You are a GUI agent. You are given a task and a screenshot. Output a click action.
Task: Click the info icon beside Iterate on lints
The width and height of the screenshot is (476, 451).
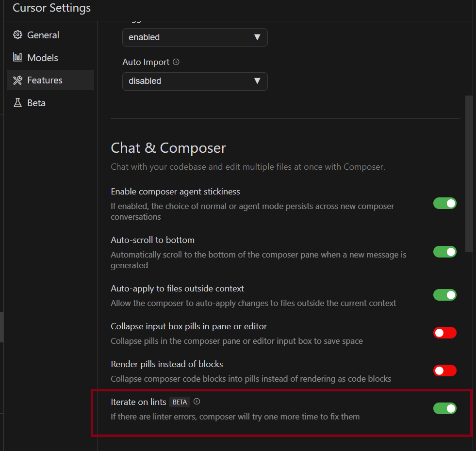pos(197,402)
